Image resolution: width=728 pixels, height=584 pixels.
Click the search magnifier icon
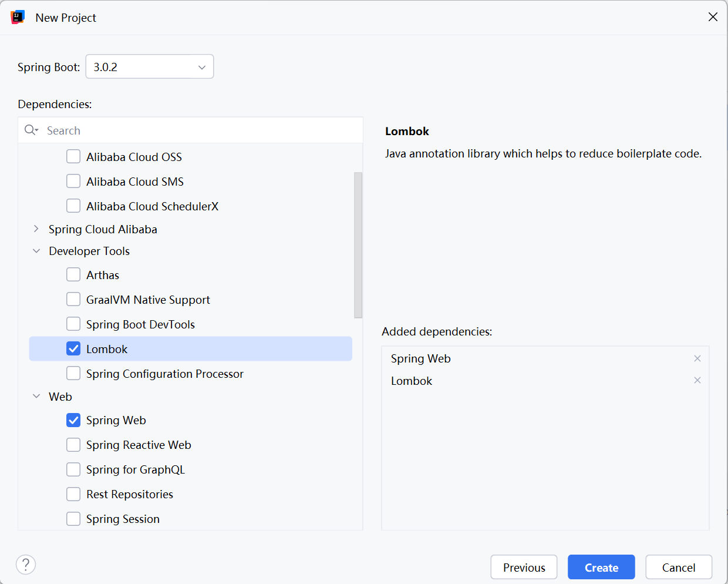pyautogui.click(x=31, y=130)
